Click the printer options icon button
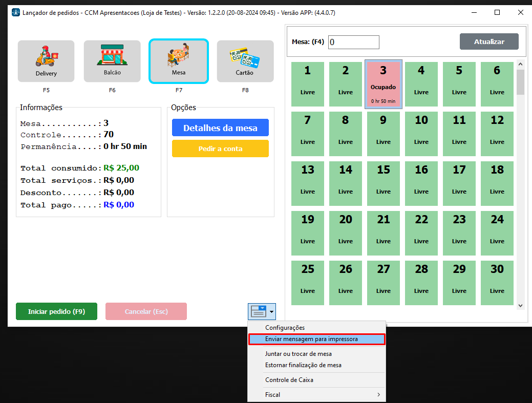Image resolution: width=532 pixels, height=403 pixels. point(258,311)
